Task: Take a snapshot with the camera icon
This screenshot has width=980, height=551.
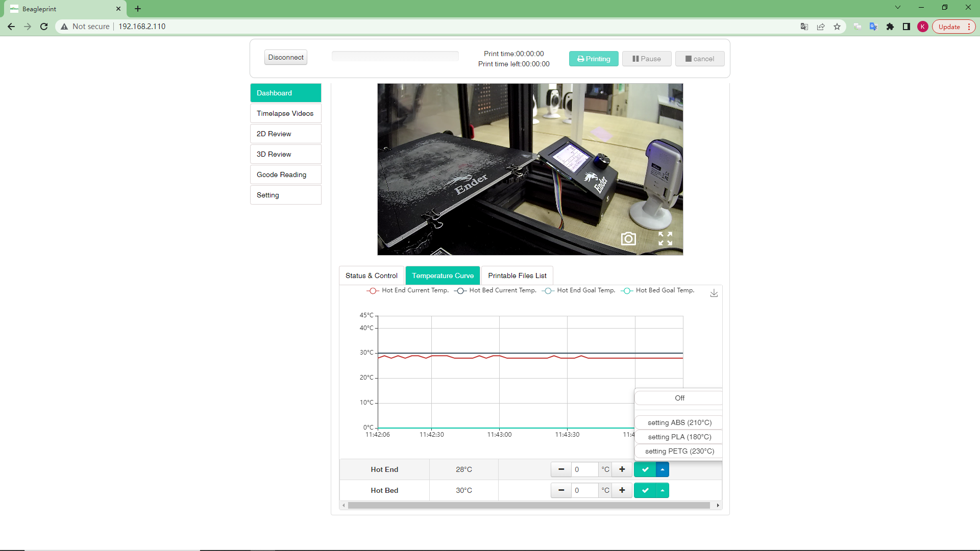Action: [x=628, y=239]
